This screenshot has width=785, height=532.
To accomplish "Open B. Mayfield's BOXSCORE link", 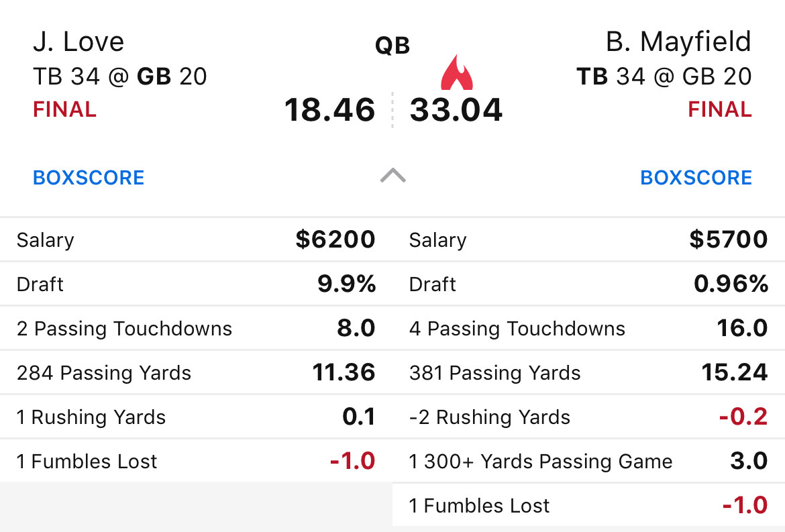I will tap(696, 178).
